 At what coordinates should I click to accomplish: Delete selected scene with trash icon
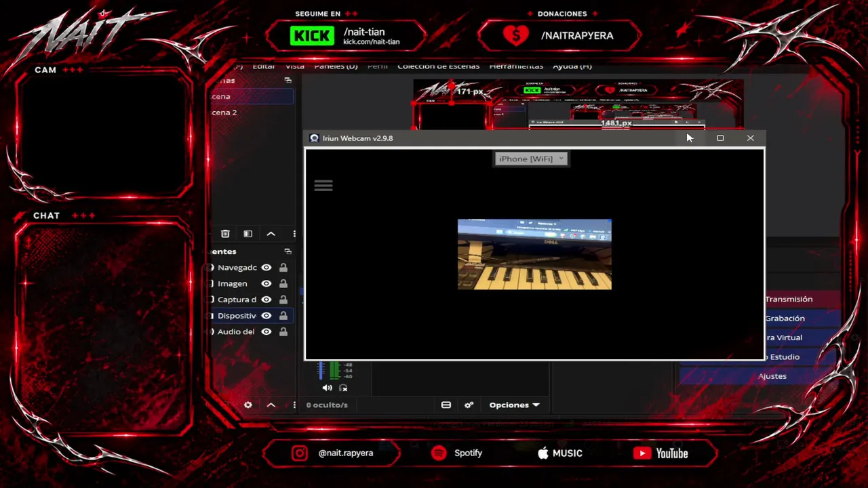point(225,234)
